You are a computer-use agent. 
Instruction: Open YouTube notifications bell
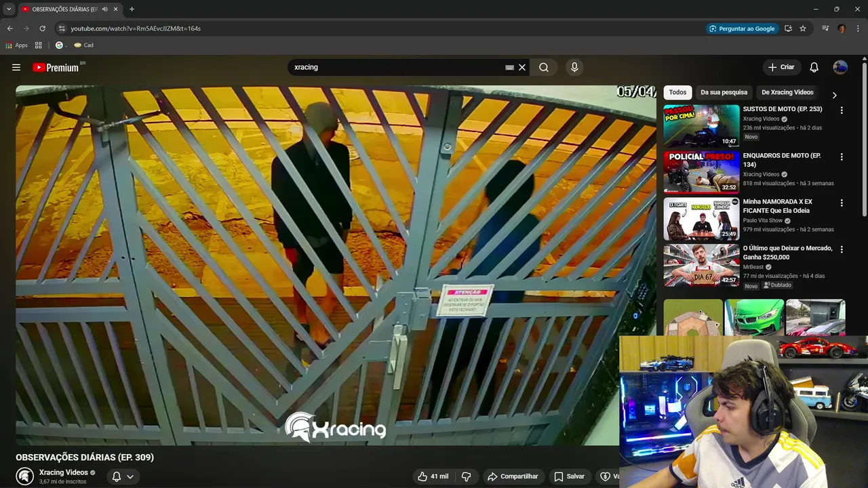pos(814,67)
